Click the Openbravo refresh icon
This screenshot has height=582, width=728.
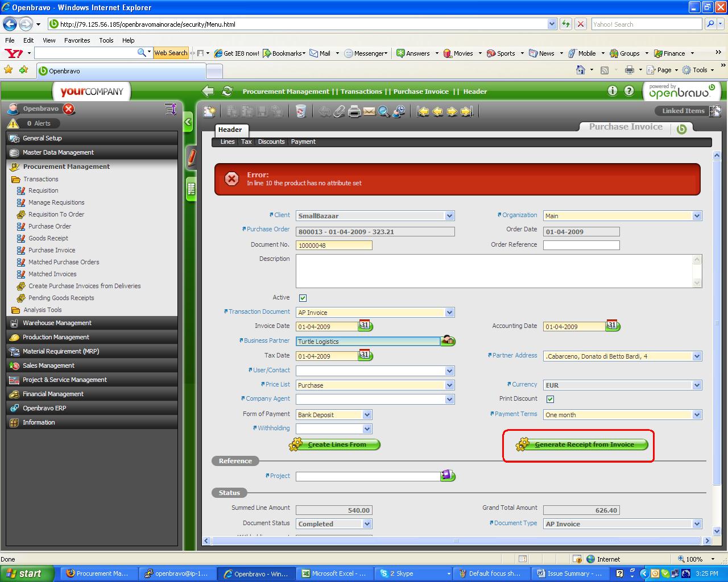coord(227,91)
